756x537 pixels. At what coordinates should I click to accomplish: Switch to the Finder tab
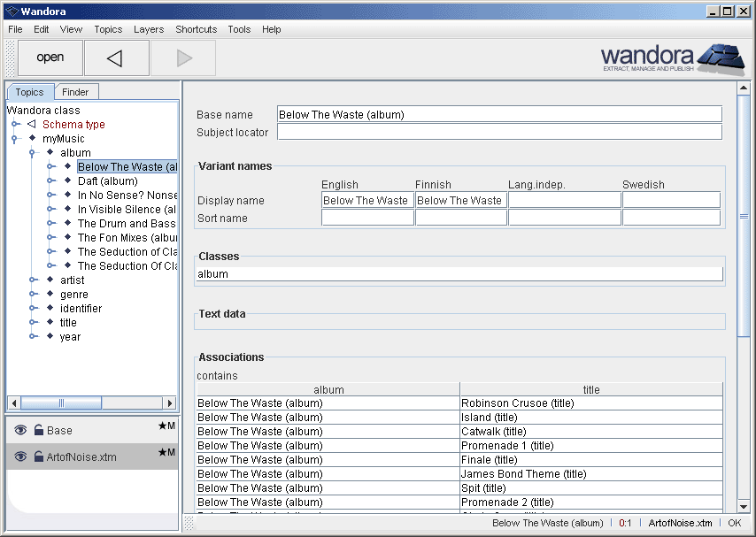75,92
